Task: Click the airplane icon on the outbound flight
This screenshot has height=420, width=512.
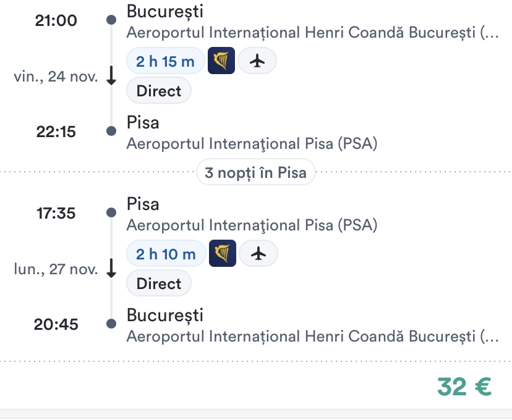Action: coord(257,61)
